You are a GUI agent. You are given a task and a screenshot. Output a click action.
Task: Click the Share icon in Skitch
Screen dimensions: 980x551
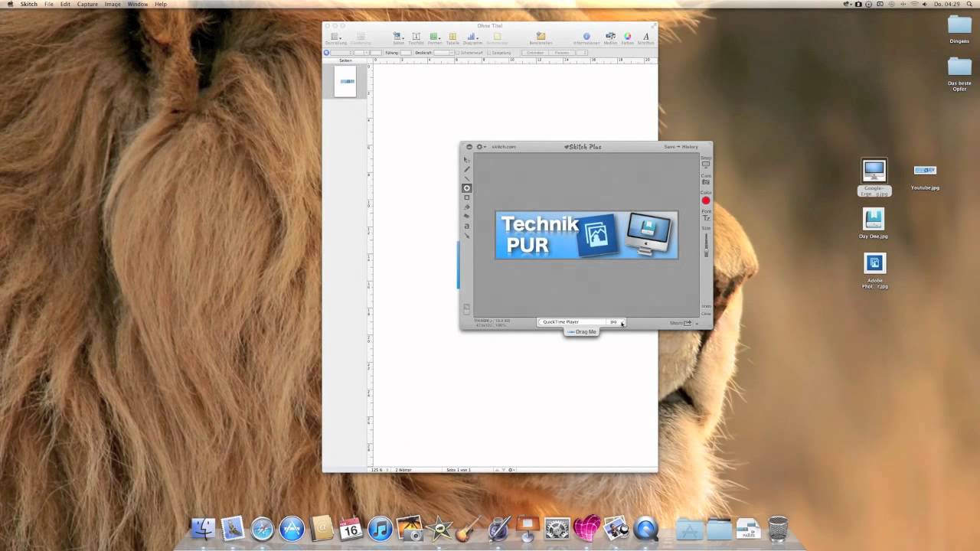pyautogui.click(x=687, y=323)
